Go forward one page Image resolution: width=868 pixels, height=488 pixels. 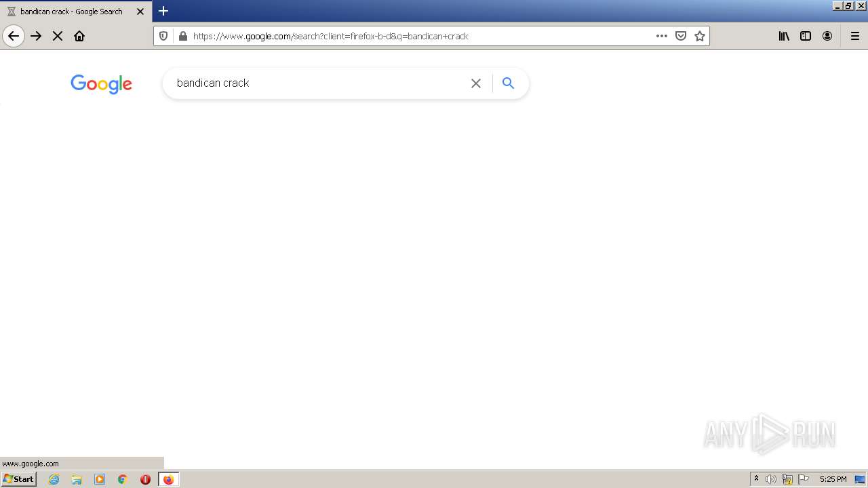click(x=36, y=36)
